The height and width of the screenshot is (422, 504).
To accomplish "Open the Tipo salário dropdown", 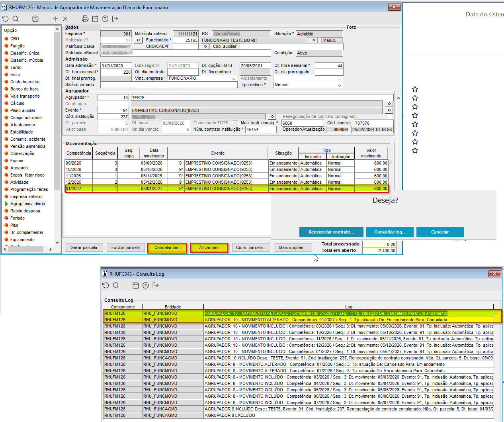I will pyautogui.click(x=339, y=85).
